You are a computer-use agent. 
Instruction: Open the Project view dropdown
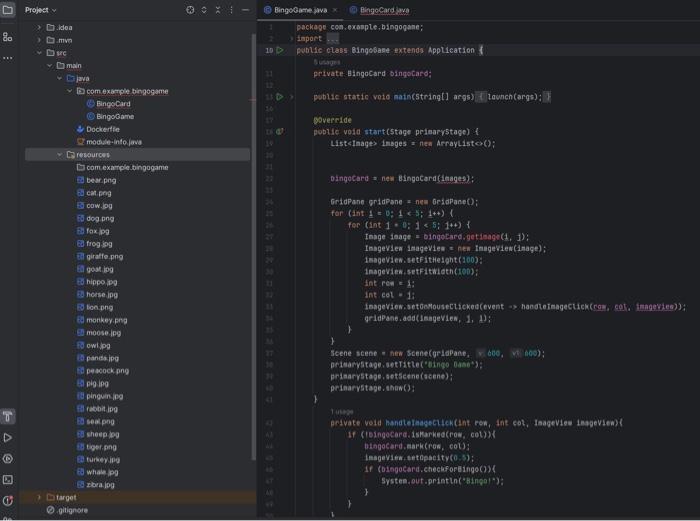41,10
